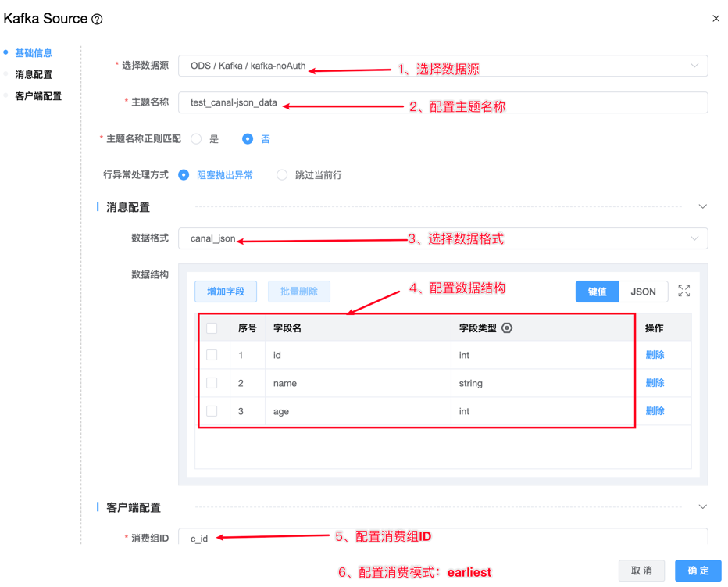
Task: Open the 数据格式 canal_json dropdown
Action: (x=442, y=238)
